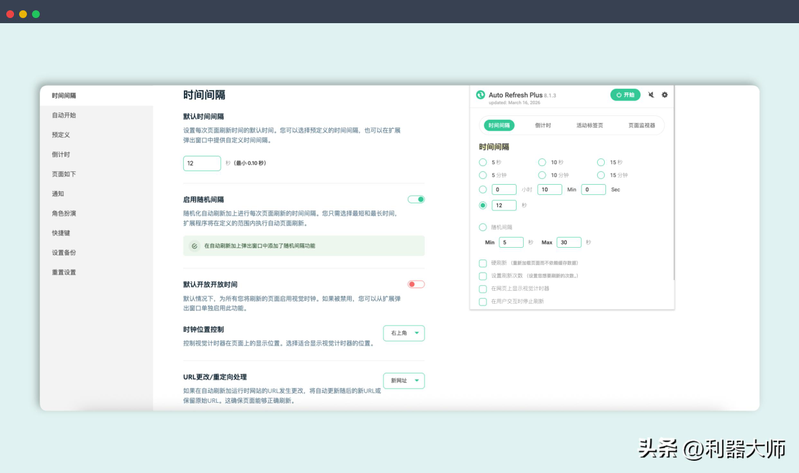Open 时间间隔 in settings sidebar
The height and width of the screenshot is (473, 799).
(x=96, y=96)
